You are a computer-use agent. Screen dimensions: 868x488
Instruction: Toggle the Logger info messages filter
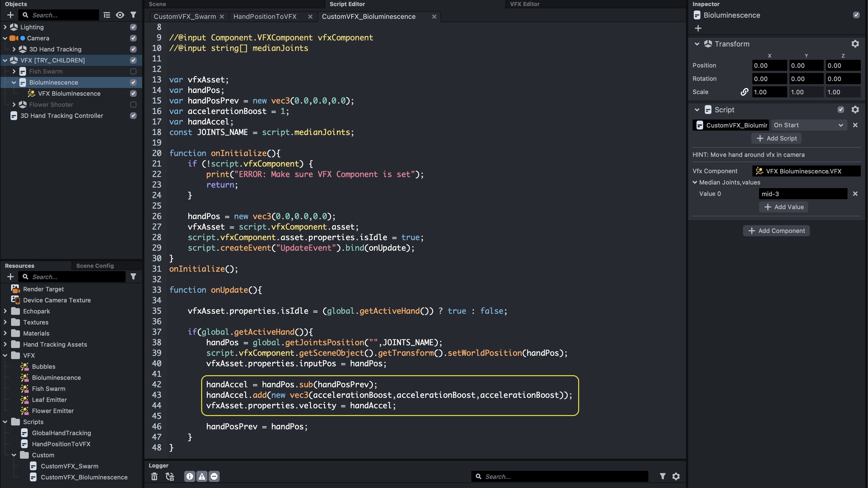(x=190, y=476)
